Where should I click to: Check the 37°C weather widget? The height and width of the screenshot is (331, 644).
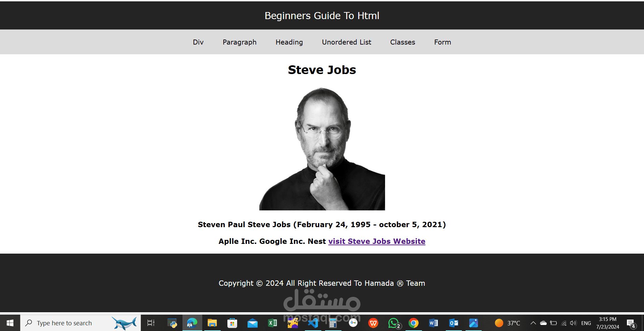click(507, 323)
